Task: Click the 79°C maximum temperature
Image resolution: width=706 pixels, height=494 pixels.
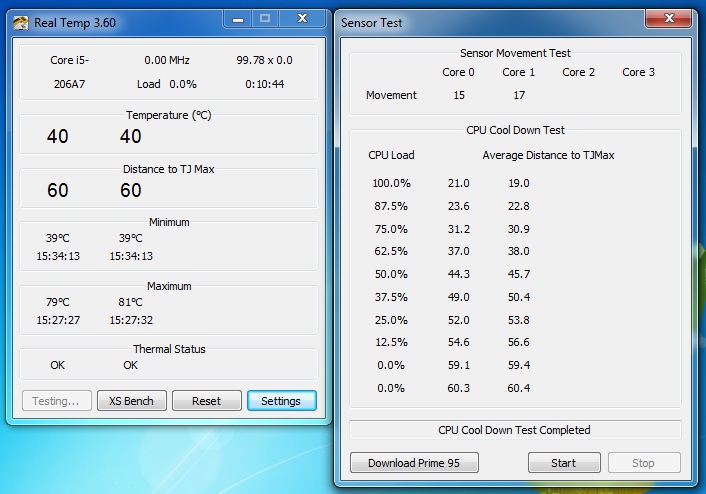Action: 58,302
